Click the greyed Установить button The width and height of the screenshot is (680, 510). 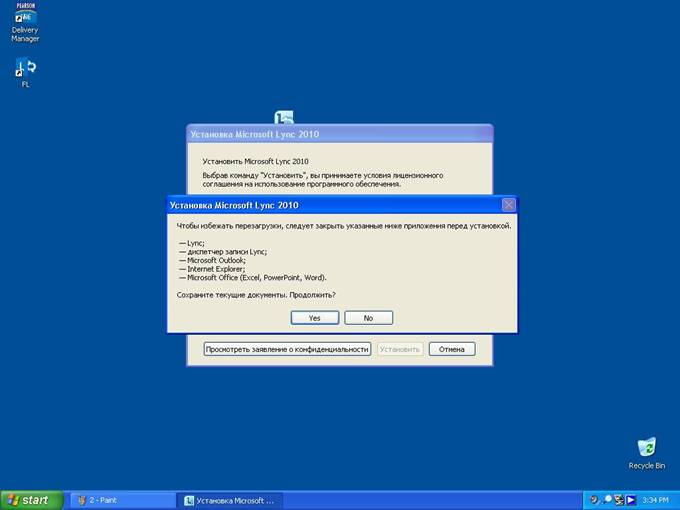coord(400,349)
